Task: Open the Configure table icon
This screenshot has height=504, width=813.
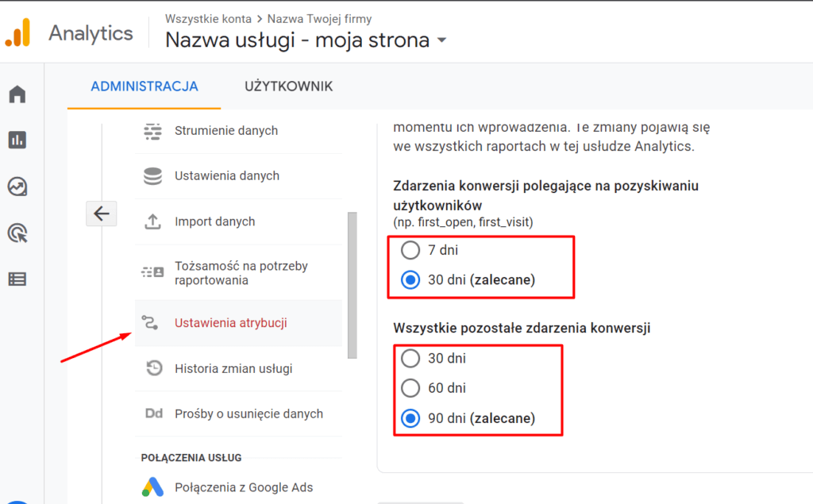Action: pyautogui.click(x=17, y=279)
